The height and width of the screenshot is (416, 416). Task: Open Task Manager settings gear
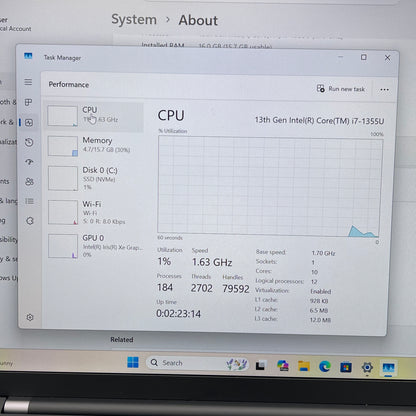point(30,317)
